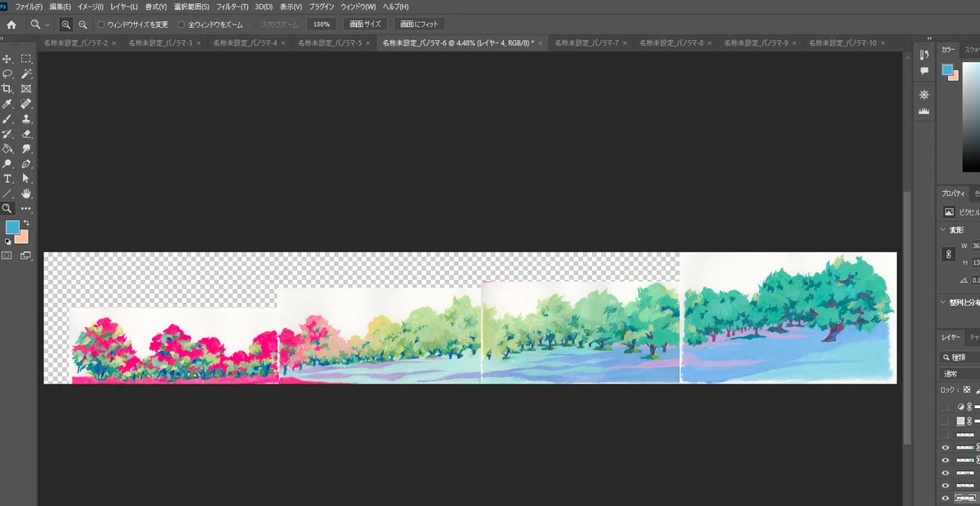Select the Lasso tool
This screenshot has width=980, height=506.
(7, 73)
